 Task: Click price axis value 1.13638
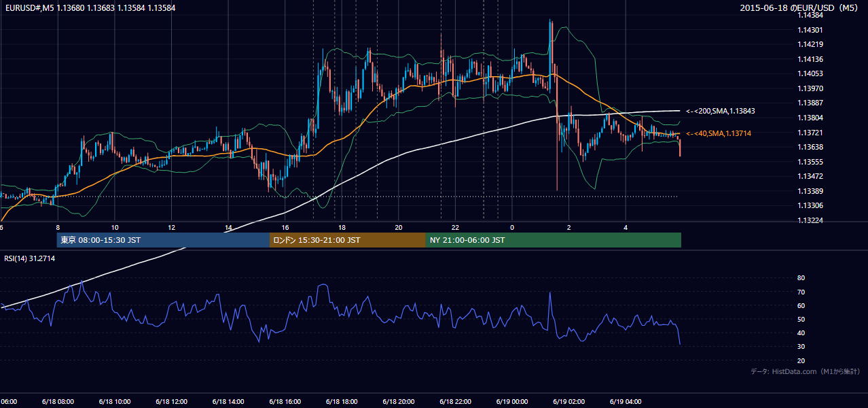point(810,147)
